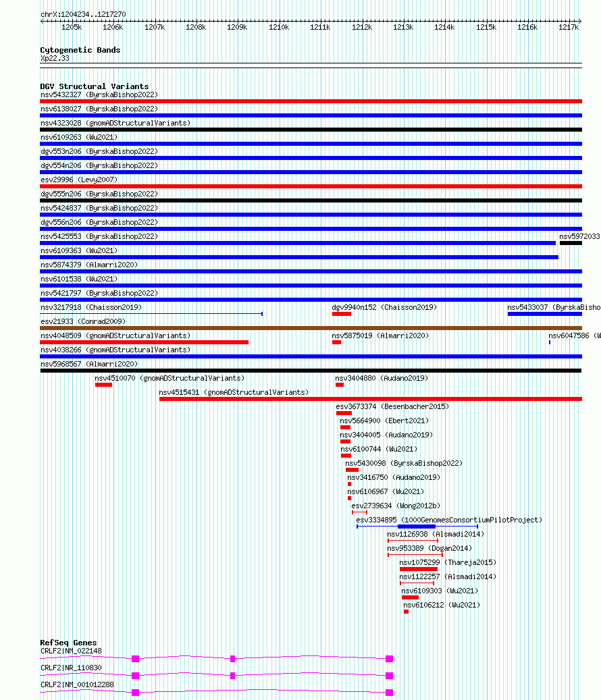This screenshot has width=601, height=700.
Task: Click the chrX:1204234..1217270 coordinates label
Action: click(x=83, y=14)
